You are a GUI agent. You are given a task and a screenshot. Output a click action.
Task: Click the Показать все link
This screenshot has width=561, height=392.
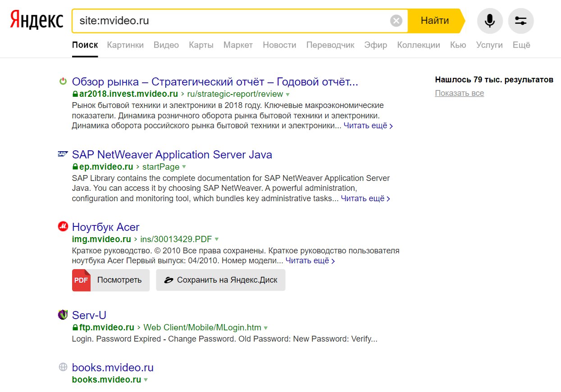point(460,93)
